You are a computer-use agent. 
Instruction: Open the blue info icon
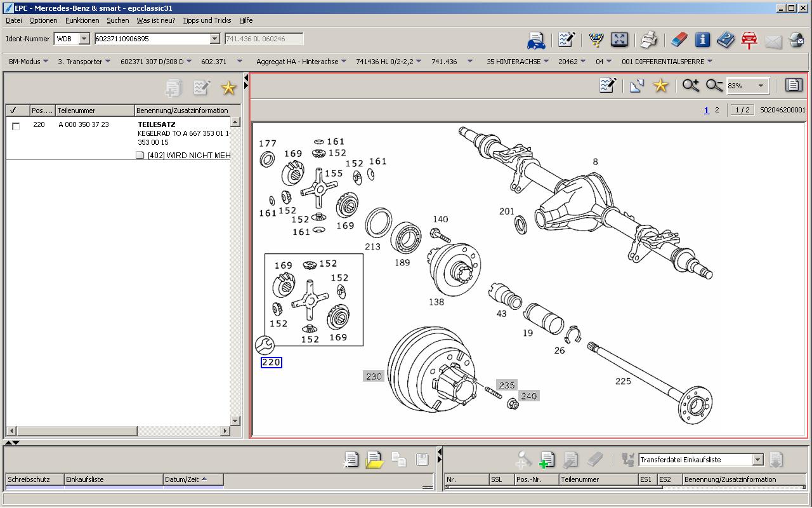702,40
